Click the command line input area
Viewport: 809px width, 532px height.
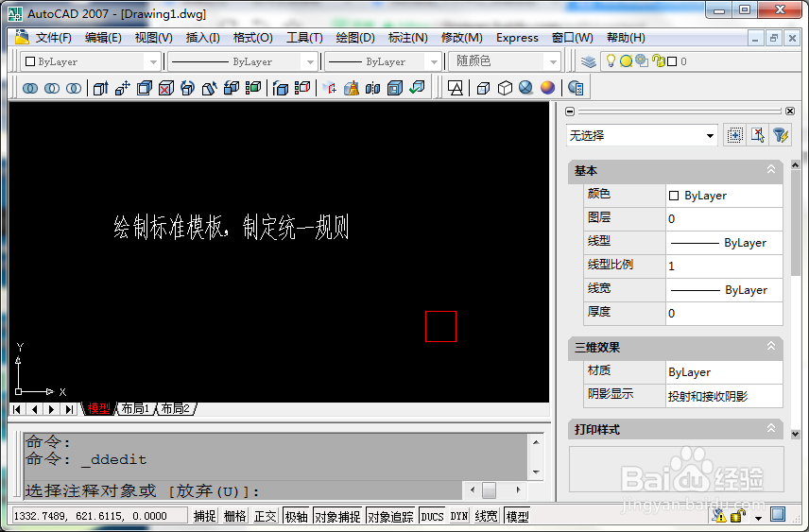pyautogui.click(x=243, y=490)
